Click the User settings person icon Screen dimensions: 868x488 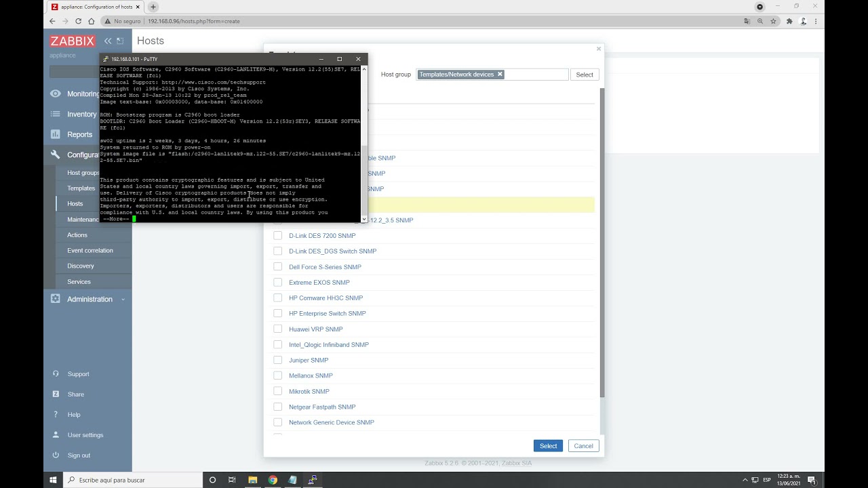(56, 434)
